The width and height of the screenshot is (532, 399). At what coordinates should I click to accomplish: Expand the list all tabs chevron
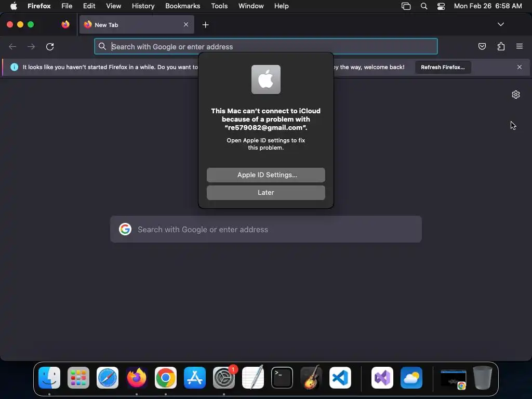pyautogui.click(x=500, y=24)
